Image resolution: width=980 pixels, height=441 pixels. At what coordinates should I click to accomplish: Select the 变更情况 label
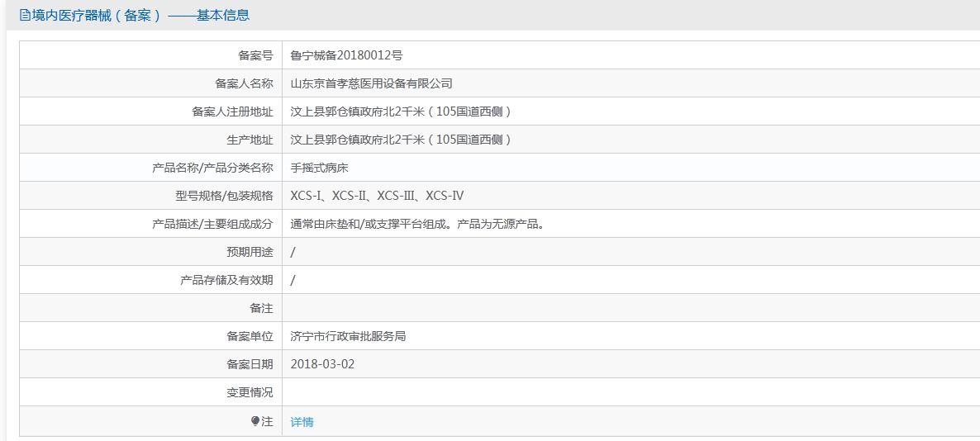pos(250,392)
